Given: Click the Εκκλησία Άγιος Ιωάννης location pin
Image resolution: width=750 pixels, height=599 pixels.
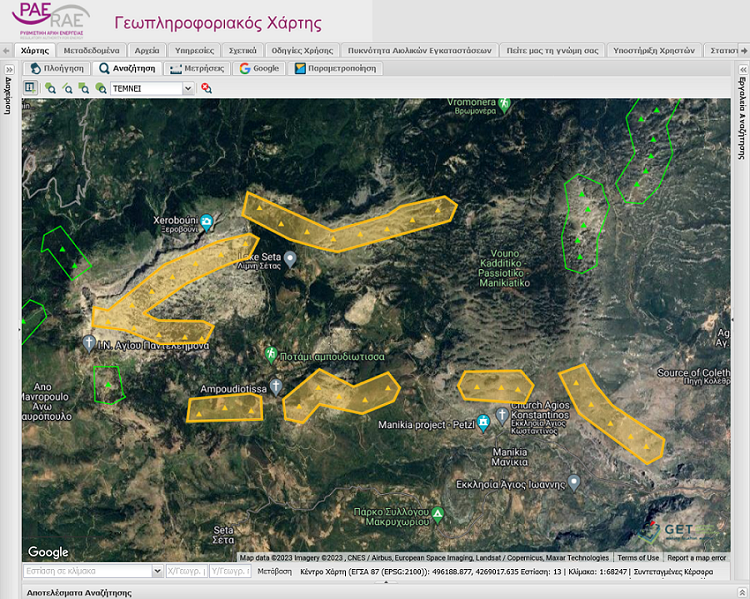Looking at the screenshot, I should (x=574, y=482).
